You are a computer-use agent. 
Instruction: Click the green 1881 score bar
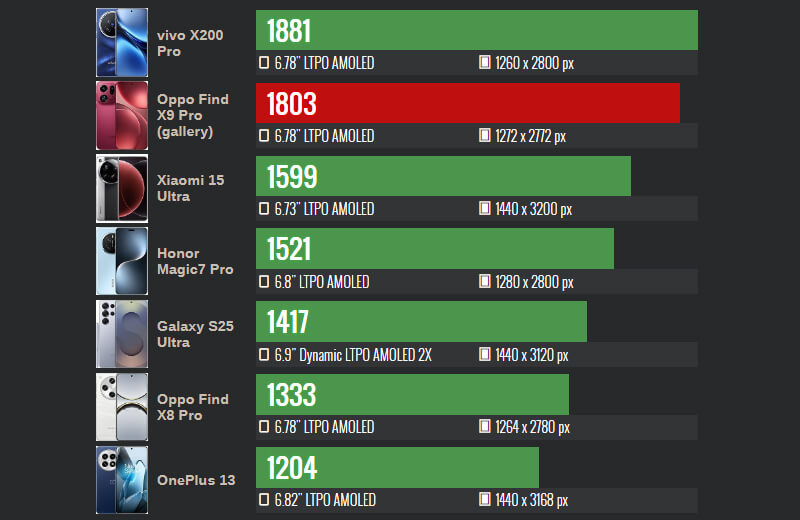(477, 30)
